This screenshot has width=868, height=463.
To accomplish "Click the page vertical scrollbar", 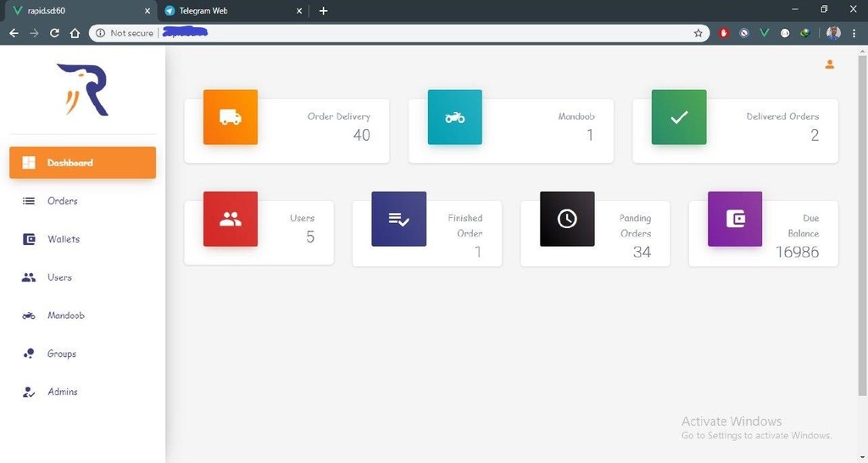I will pyautogui.click(x=862, y=225).
